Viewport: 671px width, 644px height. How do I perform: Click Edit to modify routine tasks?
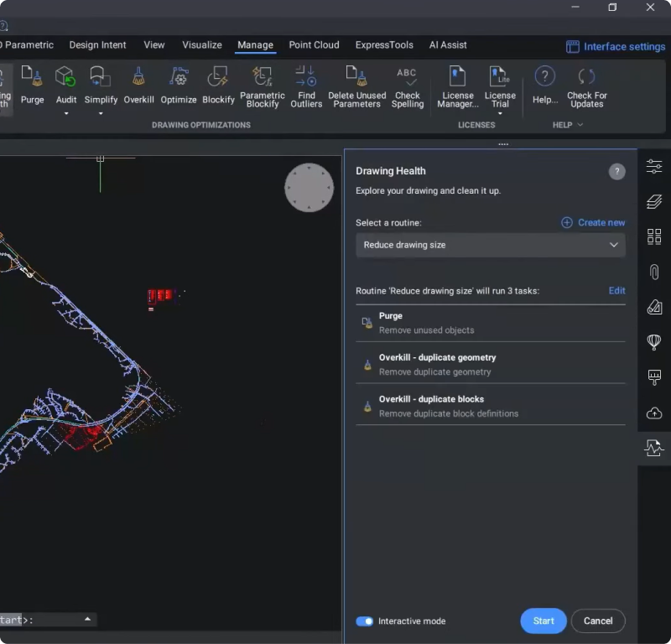click(616, 291)
